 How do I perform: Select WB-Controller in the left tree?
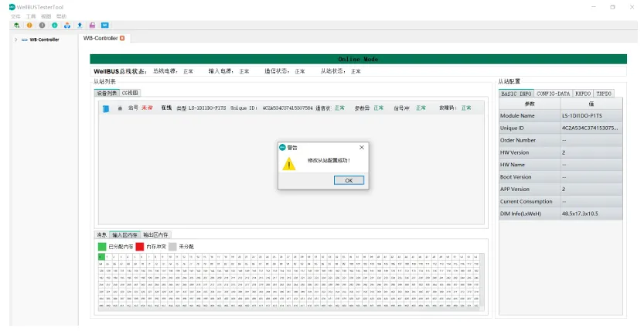tap(44, 39)
